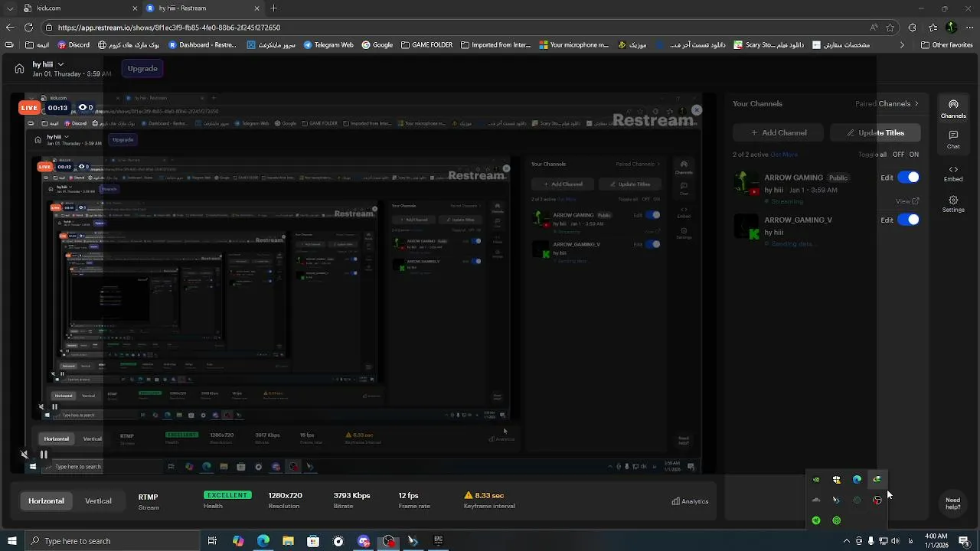Click the Need help? button

tap(953, 503)
